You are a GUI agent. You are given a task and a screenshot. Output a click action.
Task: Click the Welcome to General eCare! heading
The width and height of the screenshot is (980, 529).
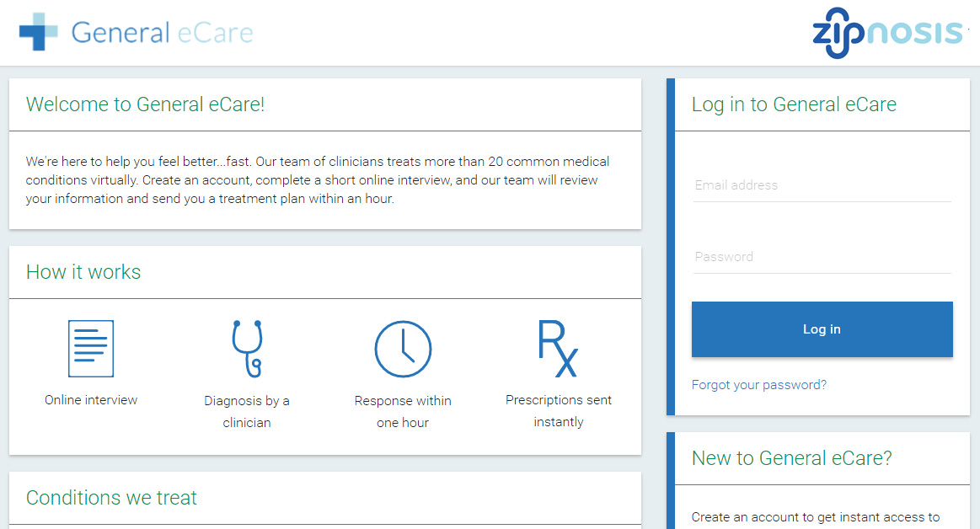coord(145,104)
